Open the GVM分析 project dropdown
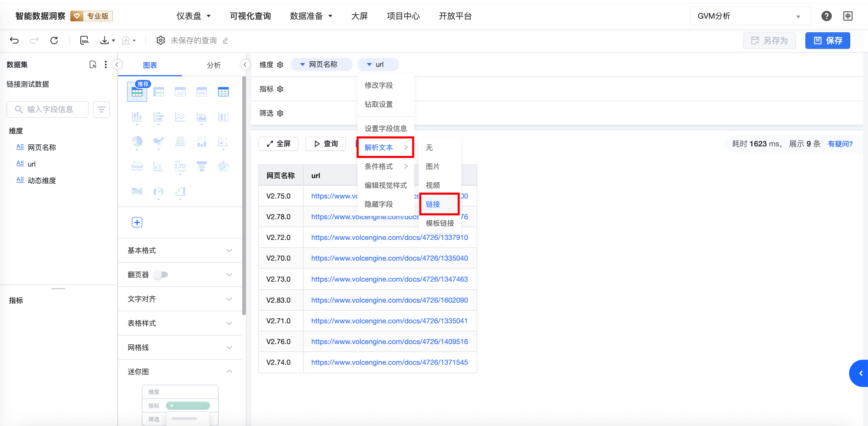868x426 pixels. tap(750, 16)
